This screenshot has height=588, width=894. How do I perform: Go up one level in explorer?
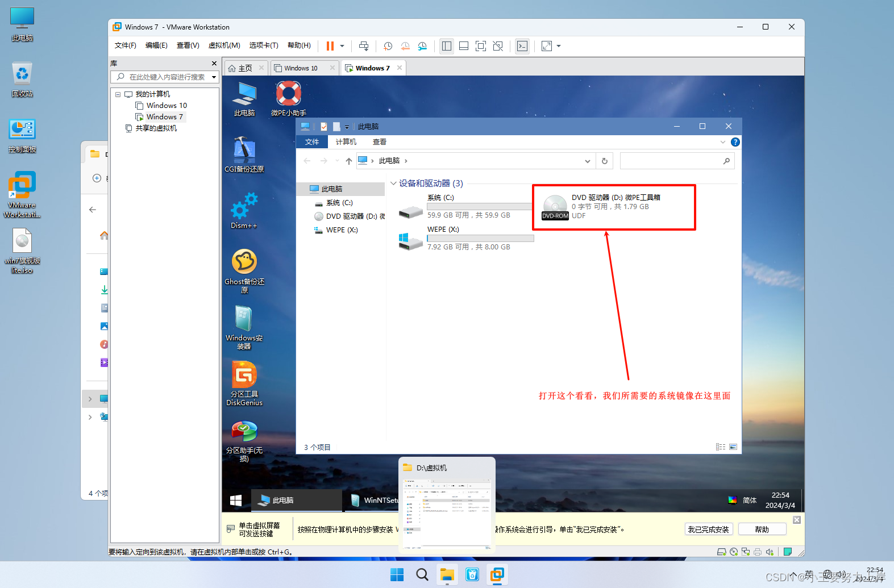(x=349, y=161)
